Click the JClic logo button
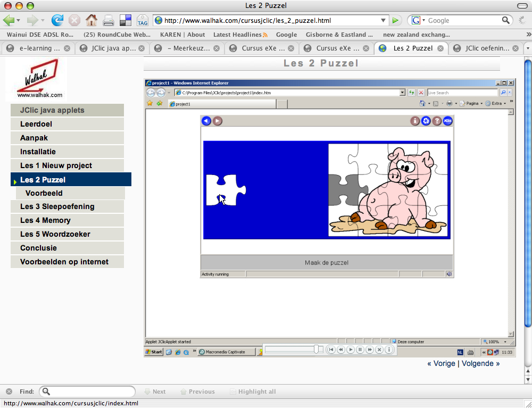The width and height of the screenshot is (532, 408). pos(447,121)
